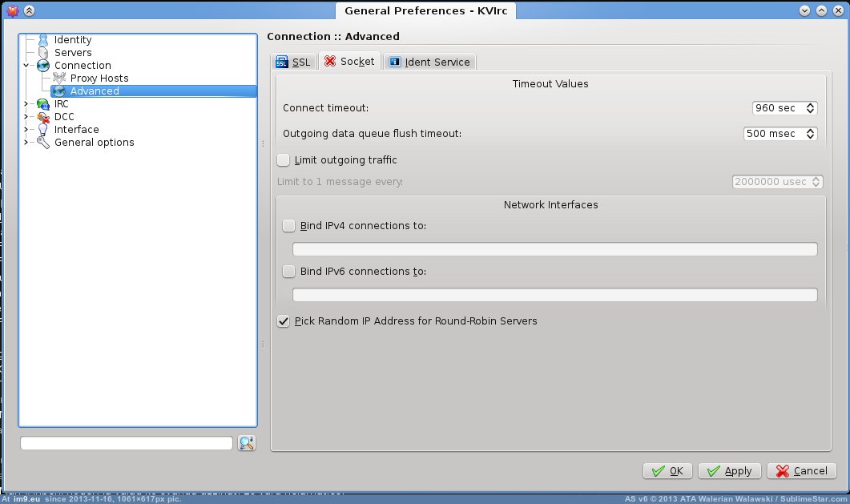The image size is (850, 504).
Task: Select the IRC label in the tree
Action: pyautogui.click(x=61, y=103)
